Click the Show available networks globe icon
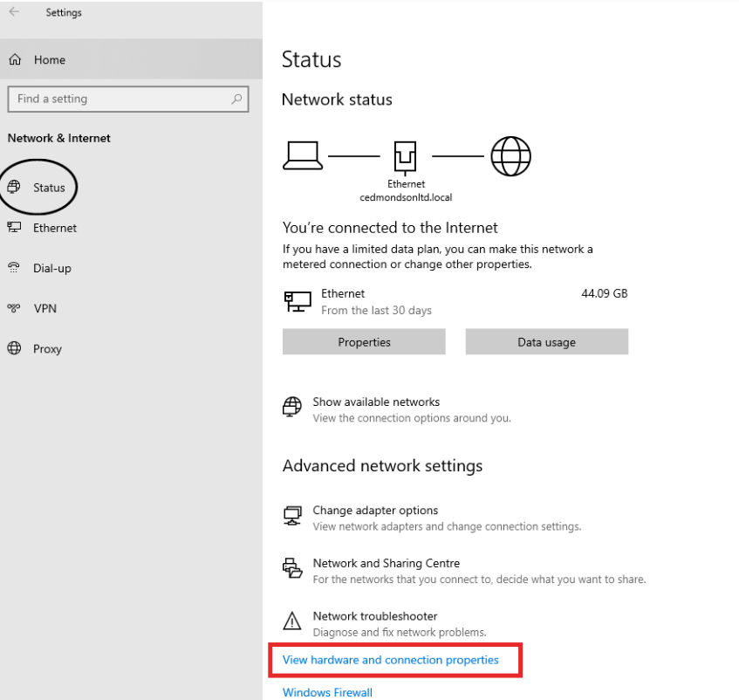Image resolution: width=739 pixels, height=700 pixels. pos(291,407)
